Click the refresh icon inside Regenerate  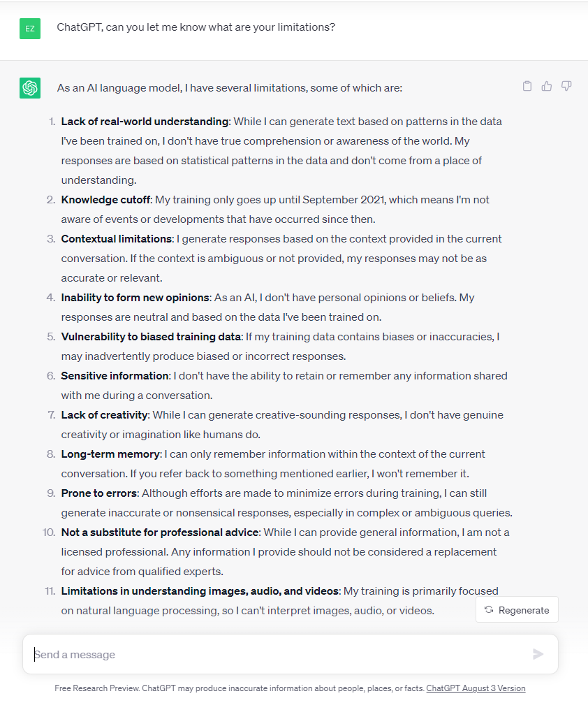click(x=489, y=609)
